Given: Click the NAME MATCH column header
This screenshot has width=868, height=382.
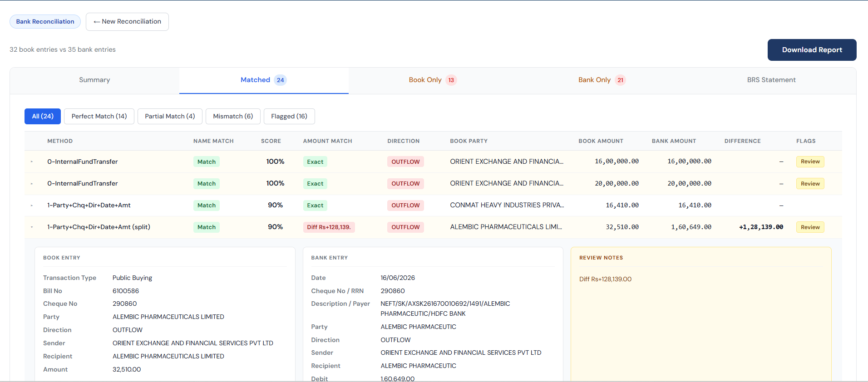Looking at the screenshot, I should 213,141.
